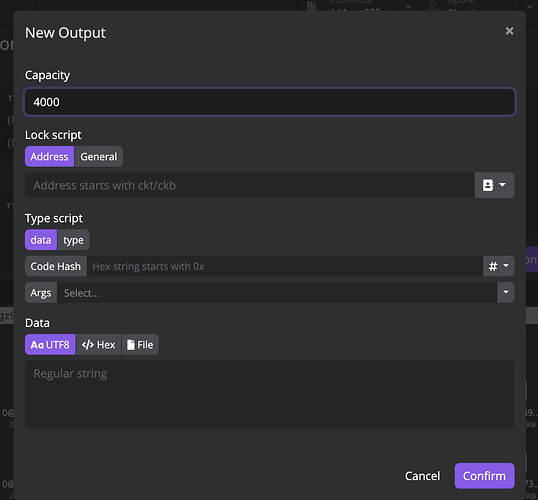Focus the Capacity input field
Viewport: 538px width, 500px height.
(270, 102)
